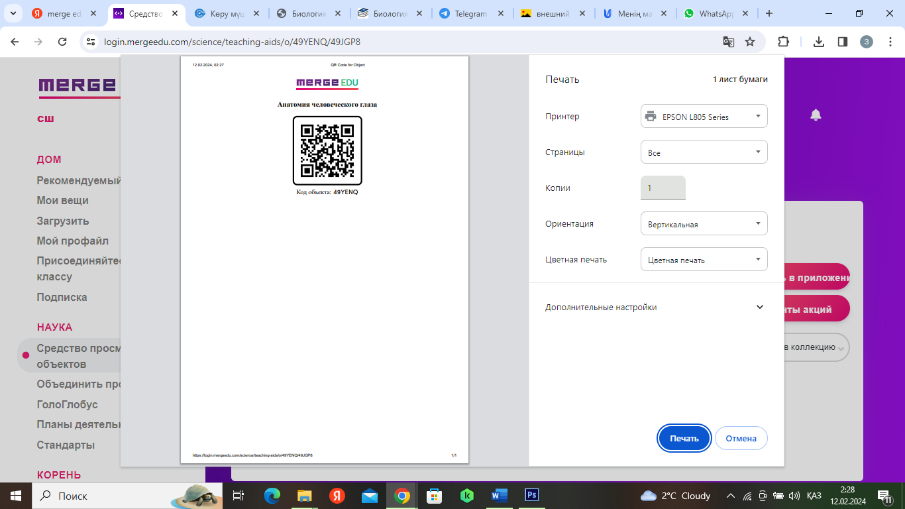Open Мои вещи in the sidebar
905x509 pixels.
pyautogui.click(x=62, y=200)
